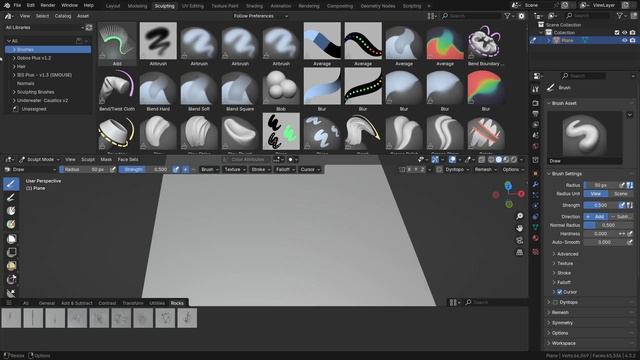Adjust the Normal Radius slider
The image size is (640, 360).
(x=608, y=225)
